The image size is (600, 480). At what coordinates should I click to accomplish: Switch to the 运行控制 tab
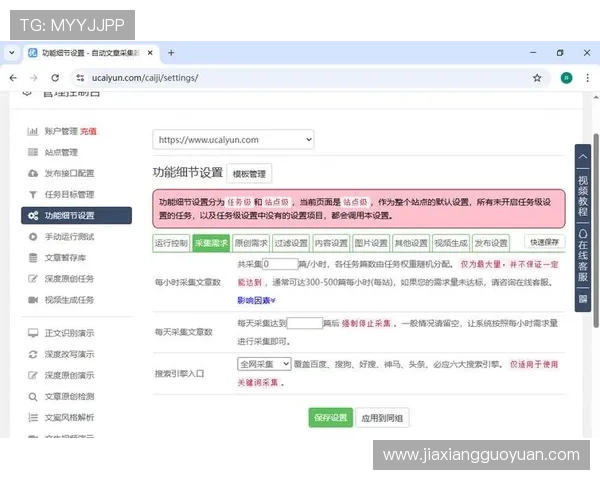point(171,243)
